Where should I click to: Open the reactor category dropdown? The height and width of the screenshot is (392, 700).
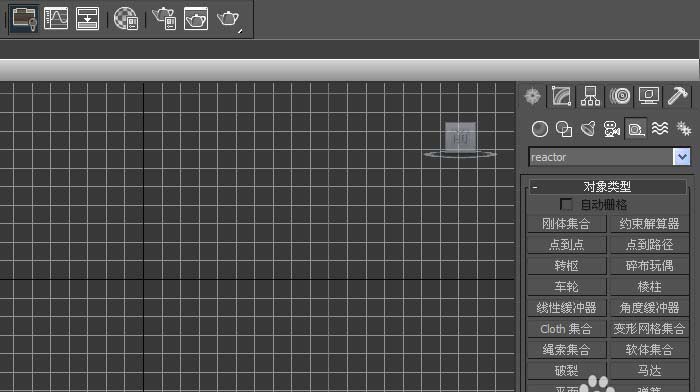(x=682, y=157)
